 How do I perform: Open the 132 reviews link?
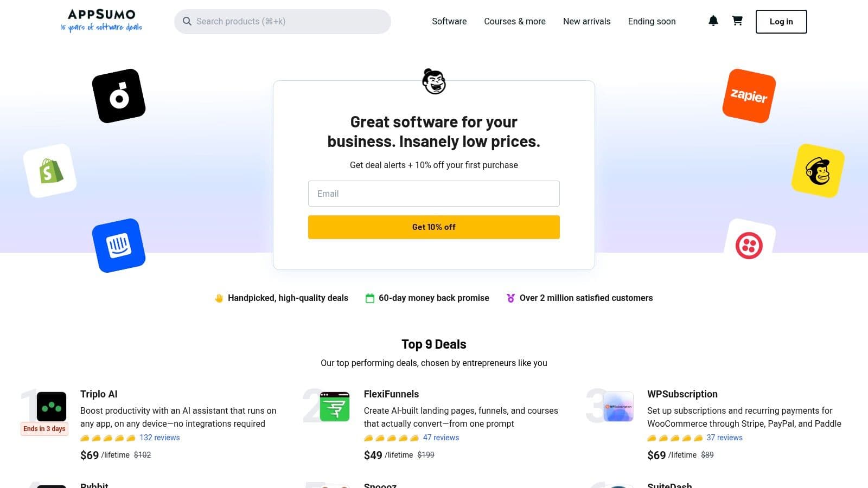[159, 437]
